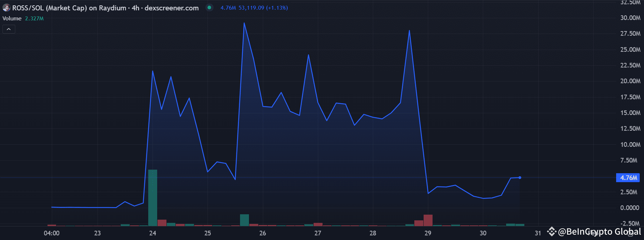Viewport: 644px width, 240px height.
Task: Click the green market status dot
Action: 209,7
